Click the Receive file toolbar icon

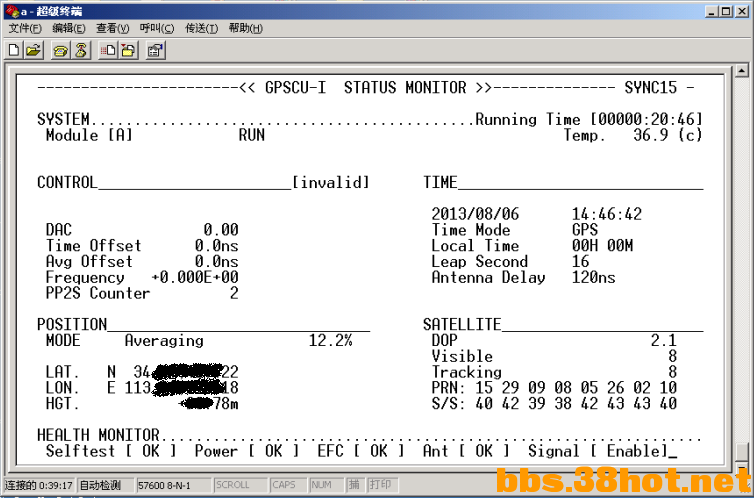[x=129, y=50]
